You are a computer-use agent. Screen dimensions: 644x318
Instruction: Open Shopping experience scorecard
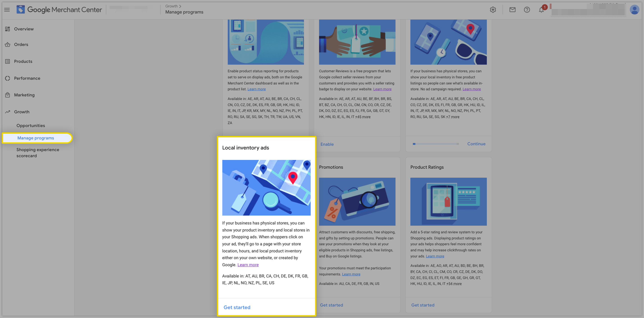click(x=38, y=153)
